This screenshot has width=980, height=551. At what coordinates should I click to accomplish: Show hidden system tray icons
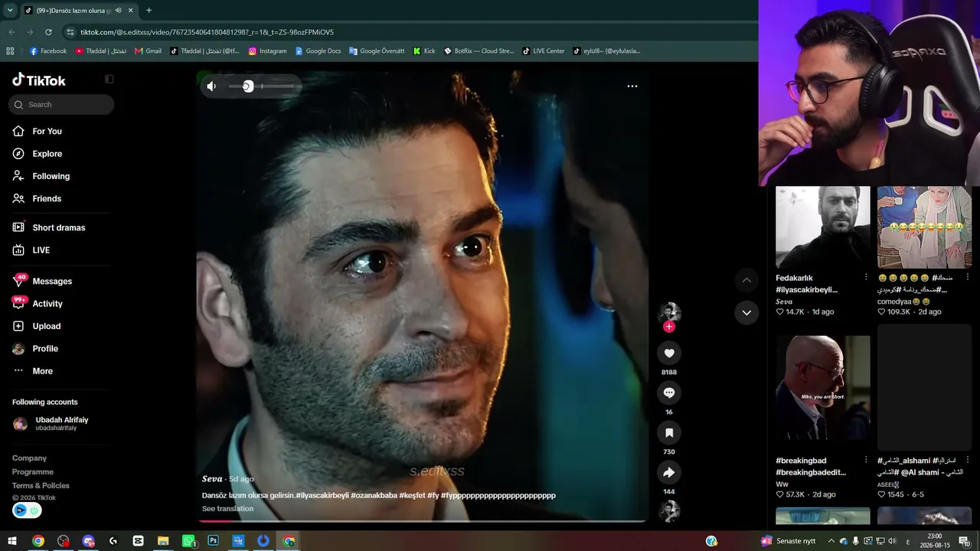[x=831, y=541]
